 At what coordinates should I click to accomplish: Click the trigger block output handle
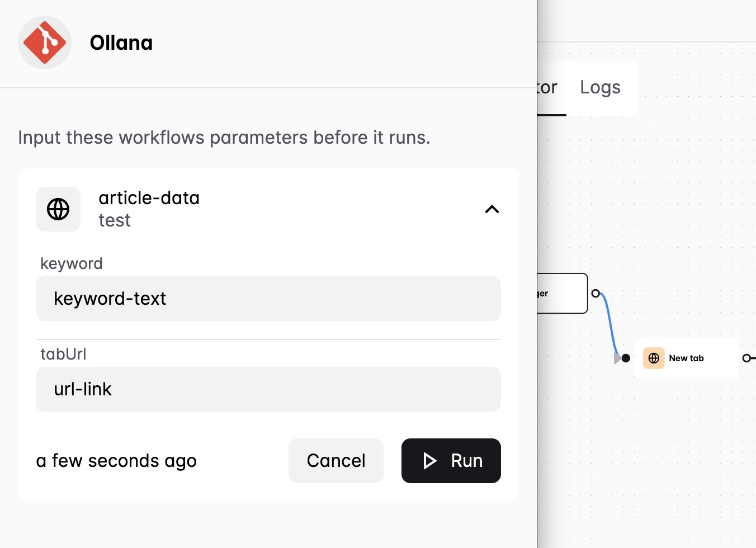tap(596, 293)
